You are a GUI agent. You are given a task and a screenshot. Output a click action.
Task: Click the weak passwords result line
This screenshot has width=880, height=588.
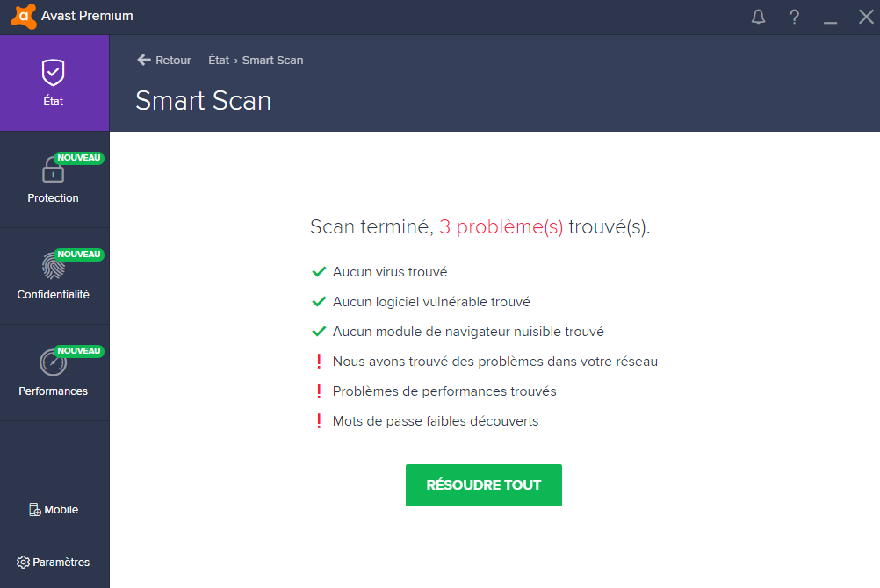[x=435, y=421]
